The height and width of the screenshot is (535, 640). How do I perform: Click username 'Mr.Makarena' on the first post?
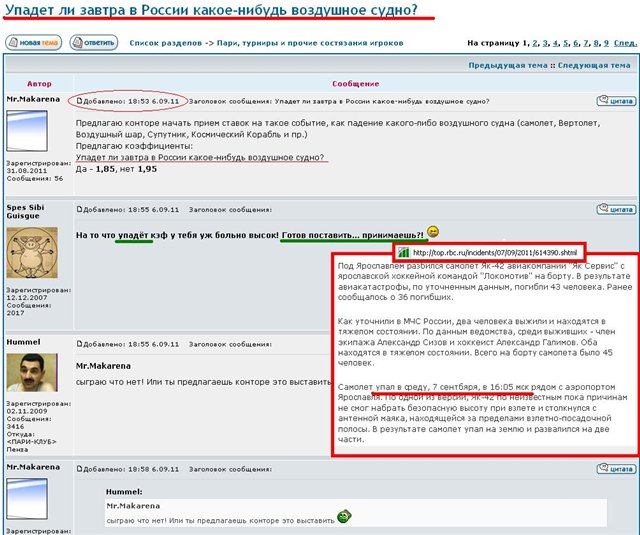click(33, 99)
